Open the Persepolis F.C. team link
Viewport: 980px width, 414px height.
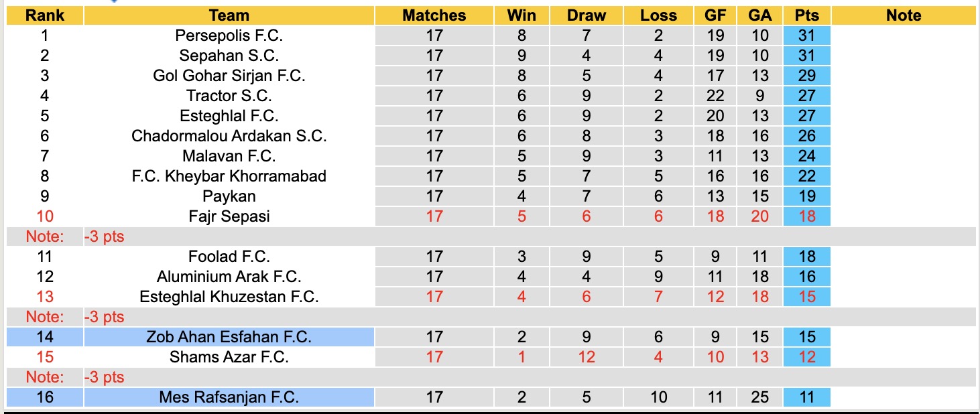click(x=229, y=36)
